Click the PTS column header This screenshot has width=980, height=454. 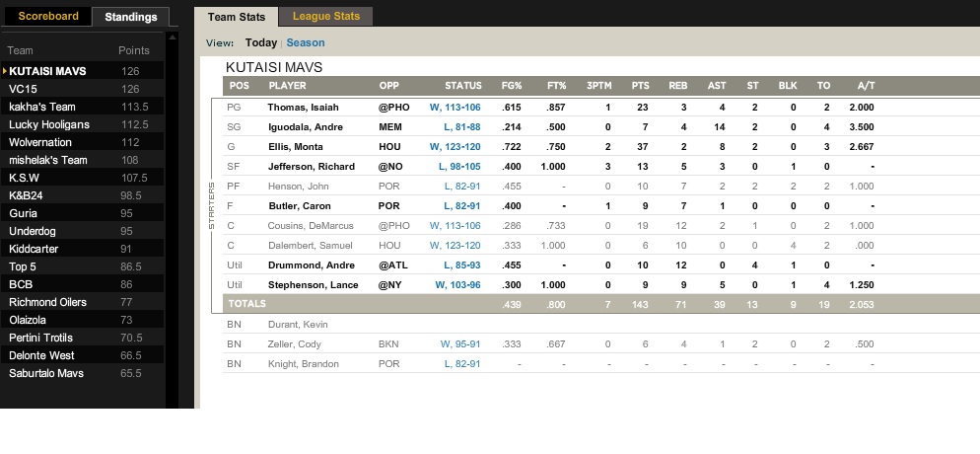[640, 86]
